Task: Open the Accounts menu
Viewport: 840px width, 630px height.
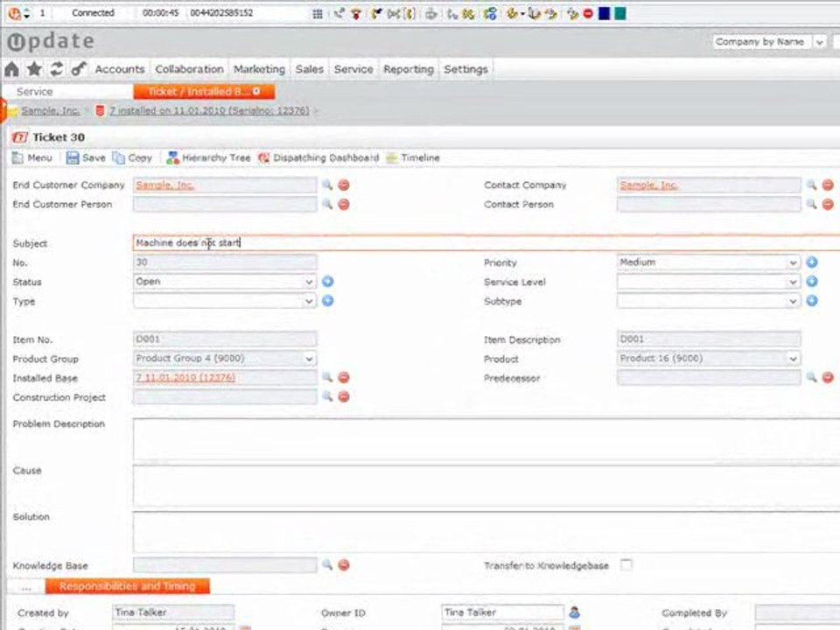Action: click(x=120, y=69)
